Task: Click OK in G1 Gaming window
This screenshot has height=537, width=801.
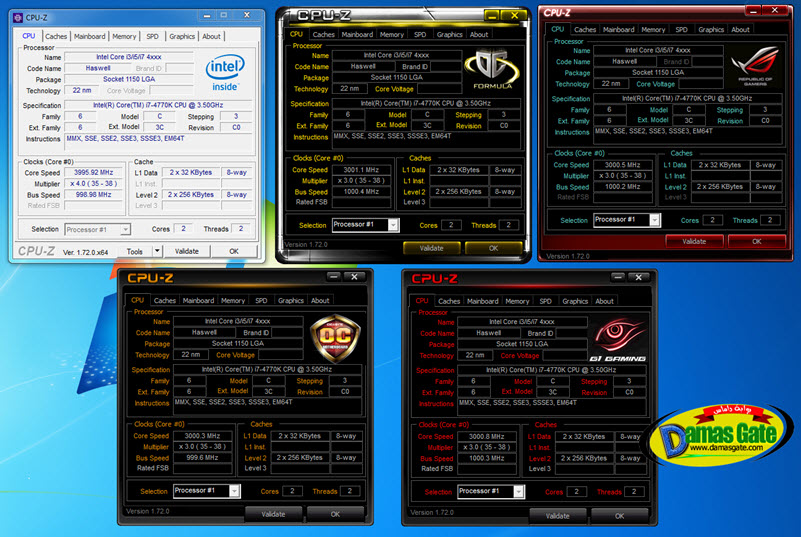Action: coord(620,516)
